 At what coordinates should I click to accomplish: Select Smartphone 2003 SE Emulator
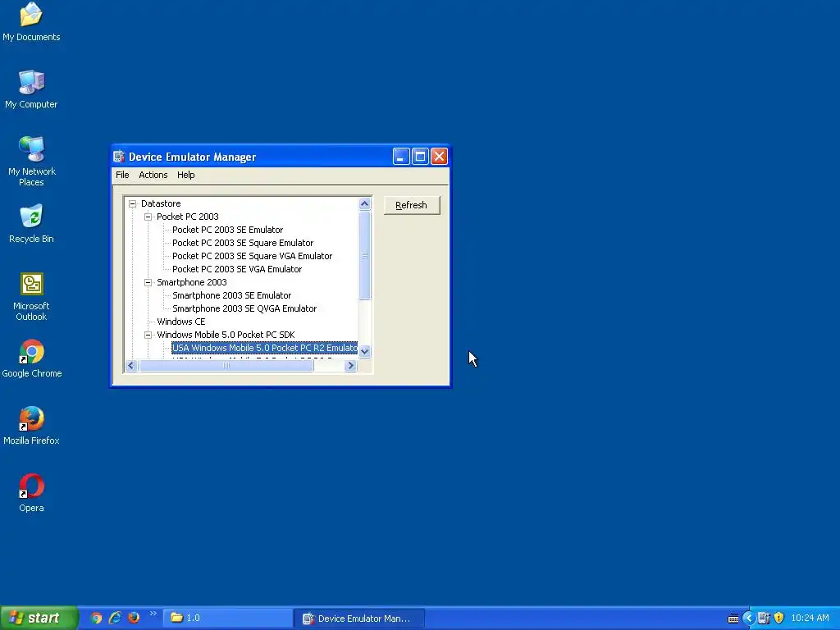tap(232, 295)
